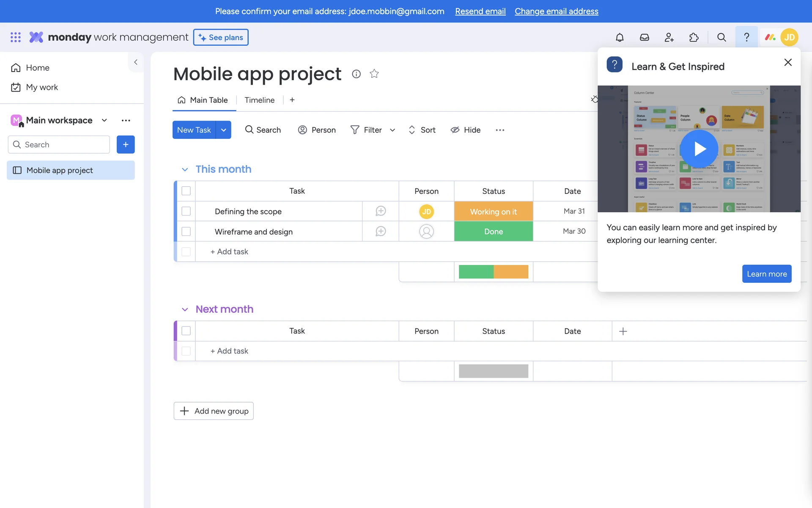Open the apps puzzle-piece icon
The width and height of the screenshot is (812, 508).
pos(694,37)
